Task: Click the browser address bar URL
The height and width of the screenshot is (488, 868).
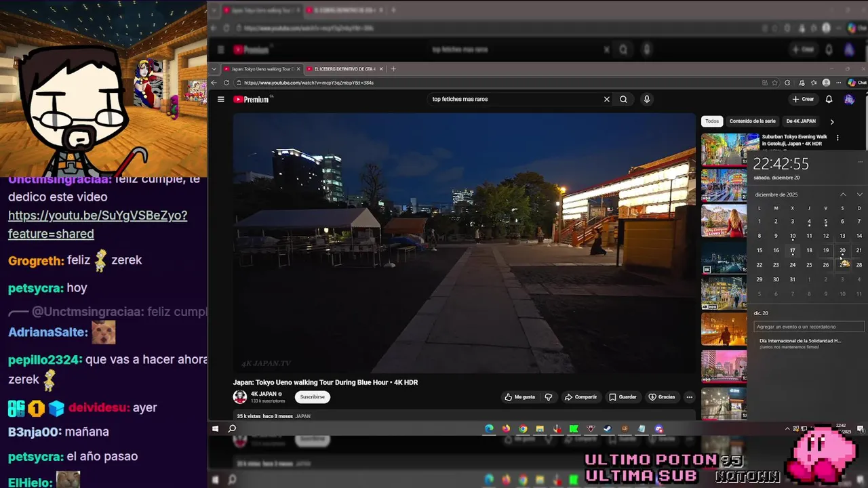Action: [309, 83]
